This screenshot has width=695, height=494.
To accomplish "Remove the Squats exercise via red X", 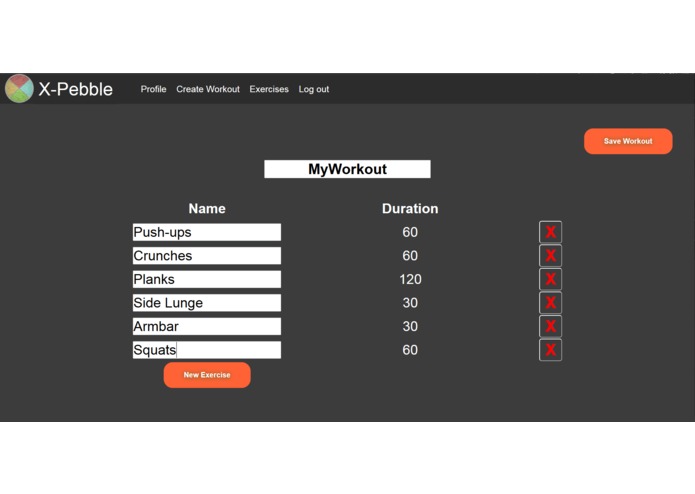I will (550, 350).
